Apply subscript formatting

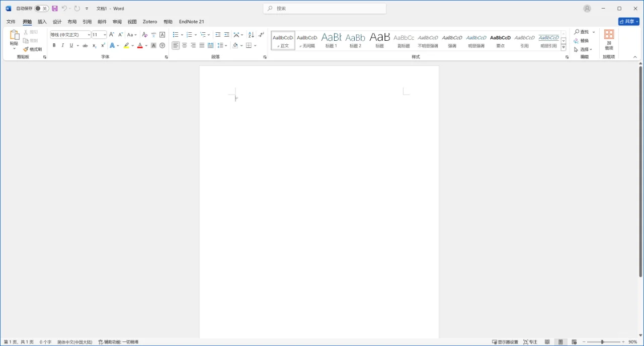94,45
